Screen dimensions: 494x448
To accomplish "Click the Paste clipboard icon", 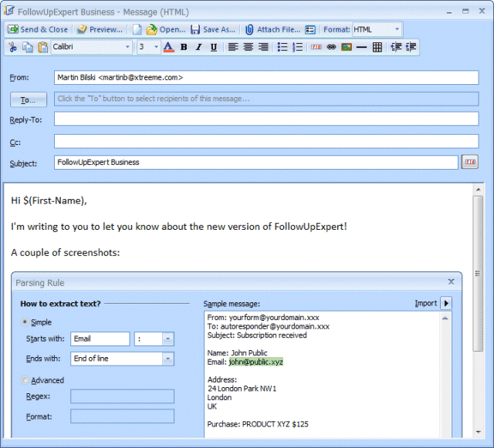I will [x=42, y=47].
